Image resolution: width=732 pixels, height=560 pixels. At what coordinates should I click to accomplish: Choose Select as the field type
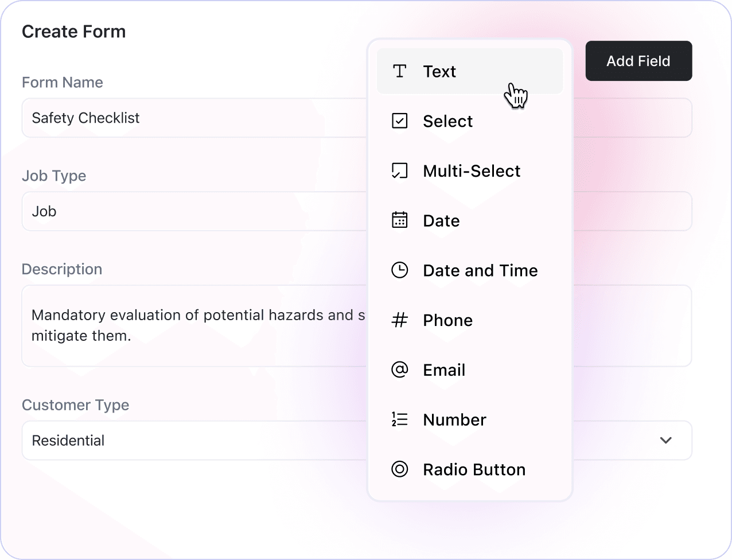[447, 121]
